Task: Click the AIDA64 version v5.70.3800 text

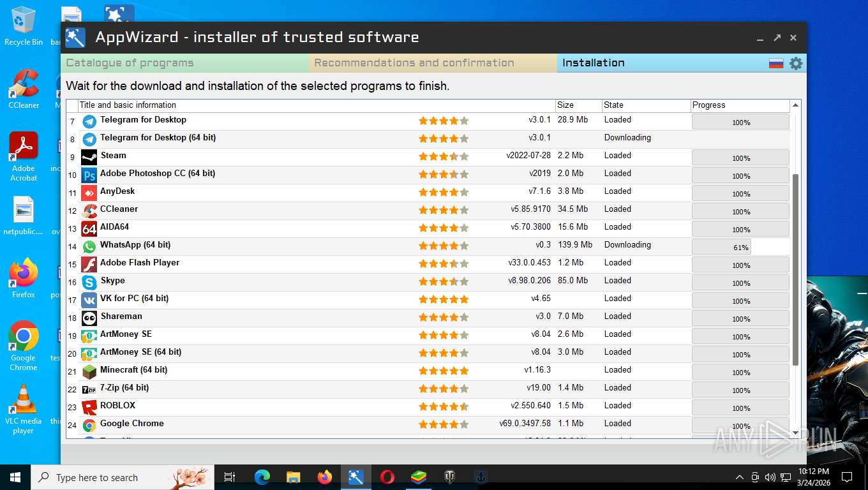Action: 530,227
